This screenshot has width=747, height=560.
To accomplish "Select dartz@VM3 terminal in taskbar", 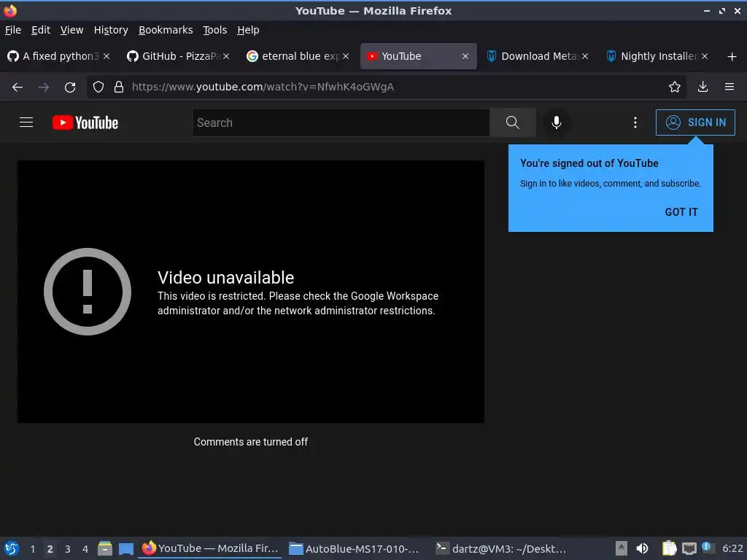I will point(501,548).
